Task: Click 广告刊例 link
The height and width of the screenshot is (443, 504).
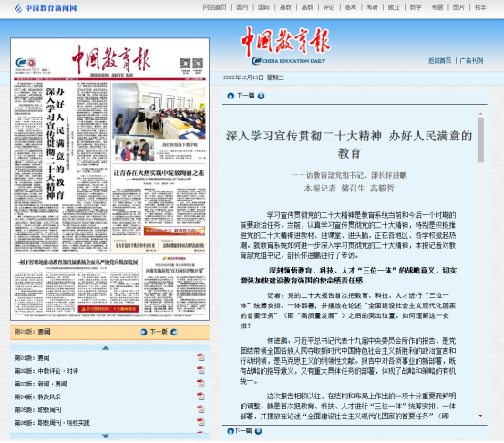Action: click(x=471, y=60)
